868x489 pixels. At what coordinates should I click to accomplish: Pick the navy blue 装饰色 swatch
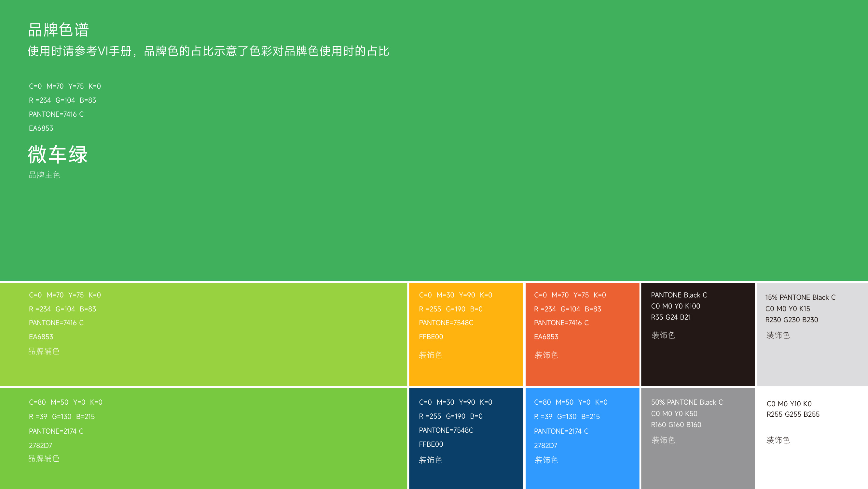tap(466, 439)
